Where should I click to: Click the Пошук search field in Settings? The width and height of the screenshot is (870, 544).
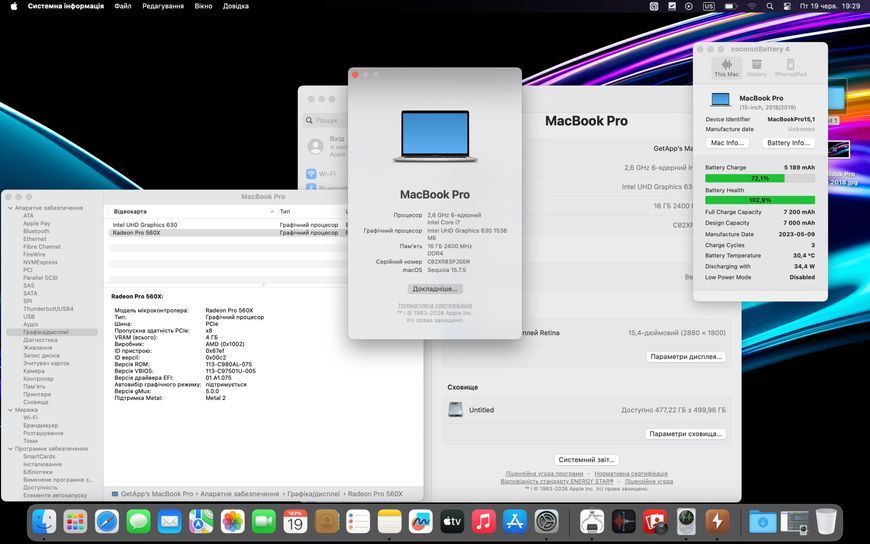point(325,120)
